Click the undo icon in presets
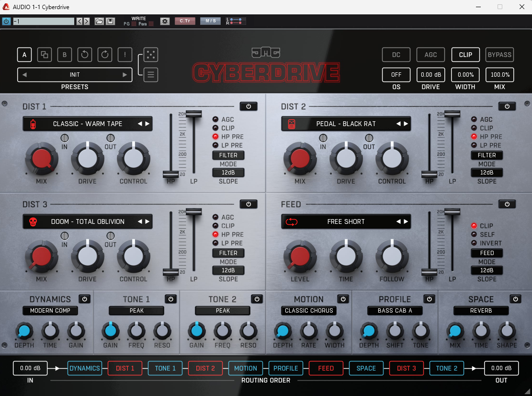The height and width of the screenshot is (396, 532). coord(84,55)
